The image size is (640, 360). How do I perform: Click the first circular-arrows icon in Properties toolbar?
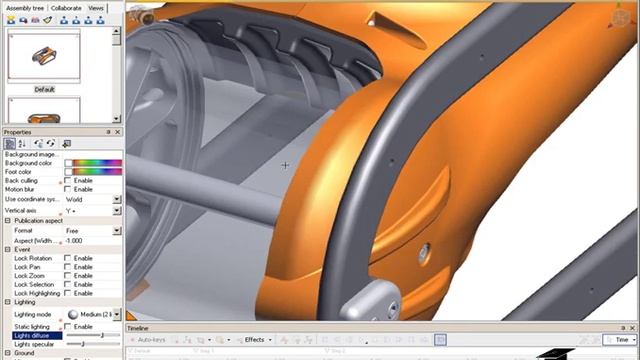pos(38,143)
